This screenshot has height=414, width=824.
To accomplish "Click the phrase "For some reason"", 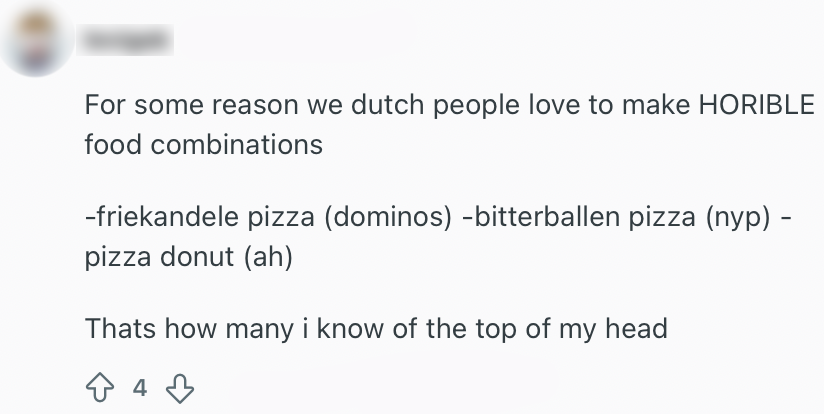I will [x=173, y=106].
